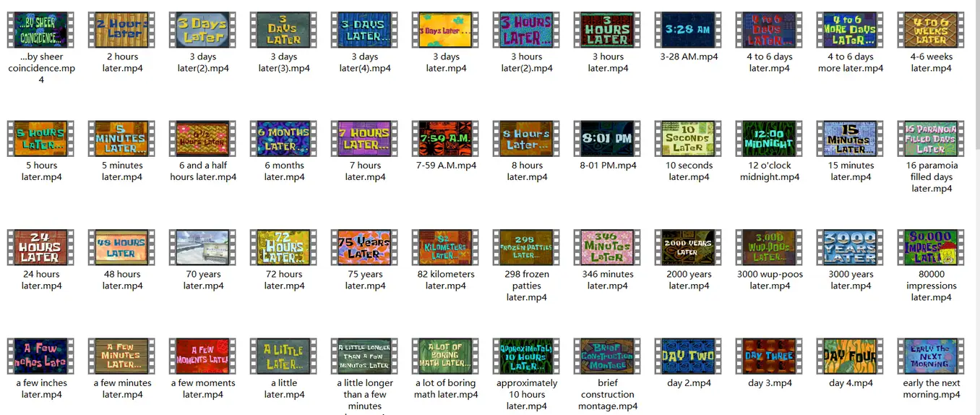Click file name '75 years later.mp4'

click(x=365, y=280)
